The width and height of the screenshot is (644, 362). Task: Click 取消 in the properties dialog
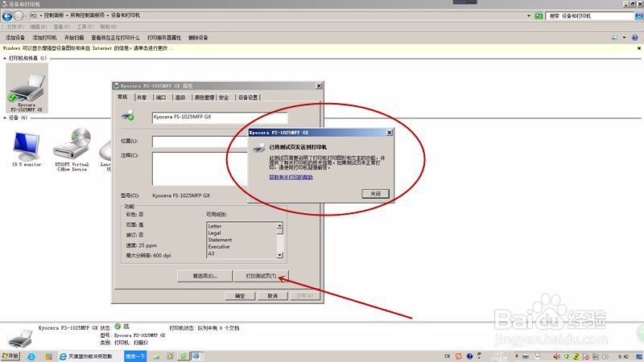click(272, 295)
